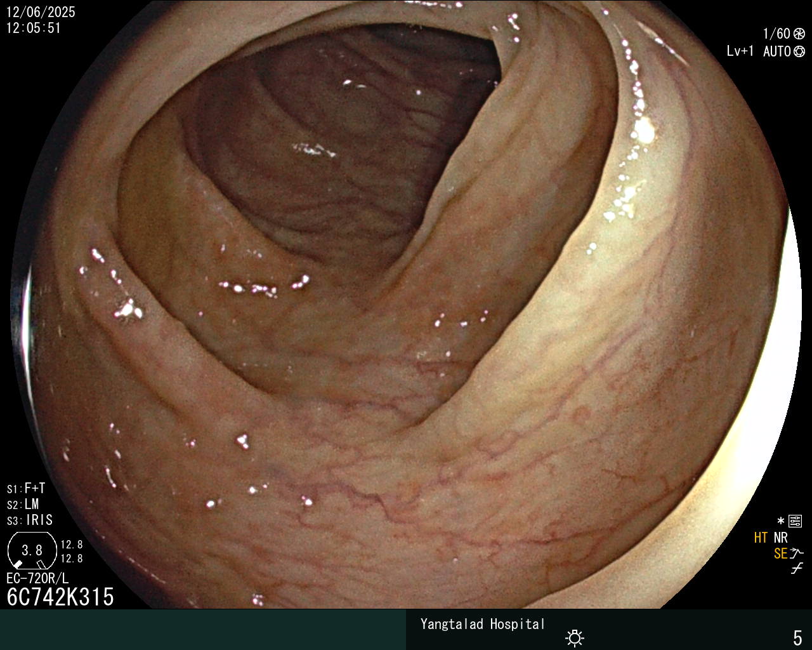Image resolution: width=812 pixels, height=650 pixels.
Task: Click the date 12/06/2025
Action: coord(41,12)
